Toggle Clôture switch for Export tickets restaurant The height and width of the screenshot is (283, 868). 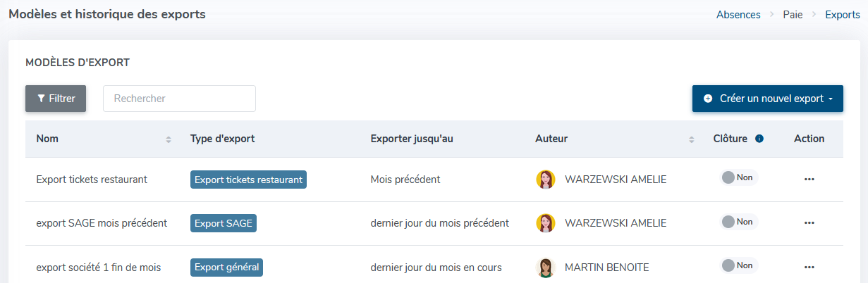[x=738, y=177]
